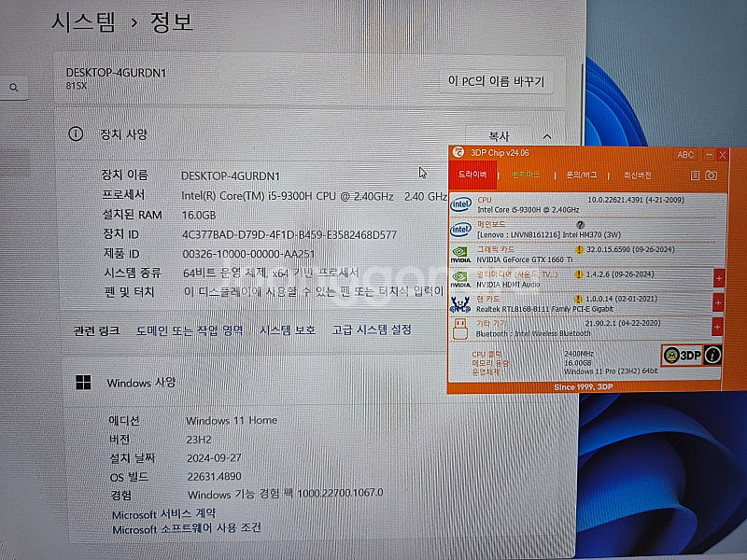Select the 최신버전 tab in 3DP Chip
747x560 pixels.
[x=637, y=175]
